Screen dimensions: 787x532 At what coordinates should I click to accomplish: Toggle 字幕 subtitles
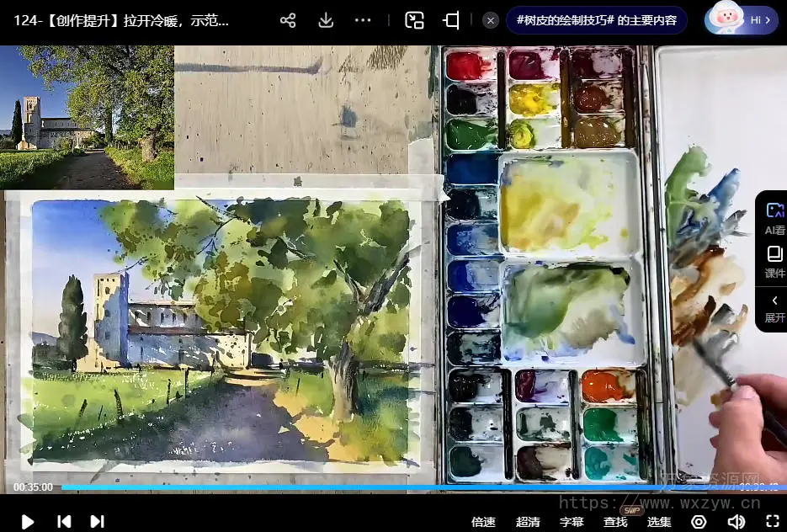[x=572, y=522]
